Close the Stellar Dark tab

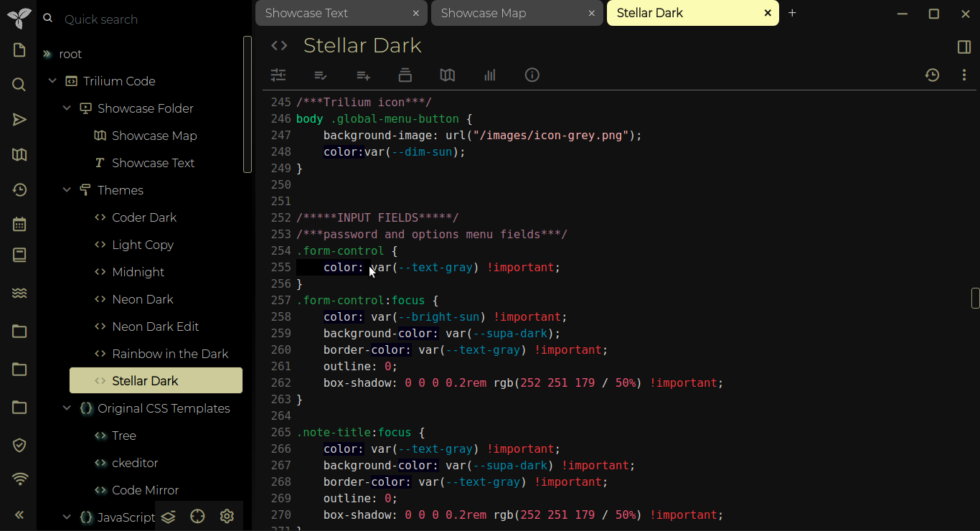(768, 13)
